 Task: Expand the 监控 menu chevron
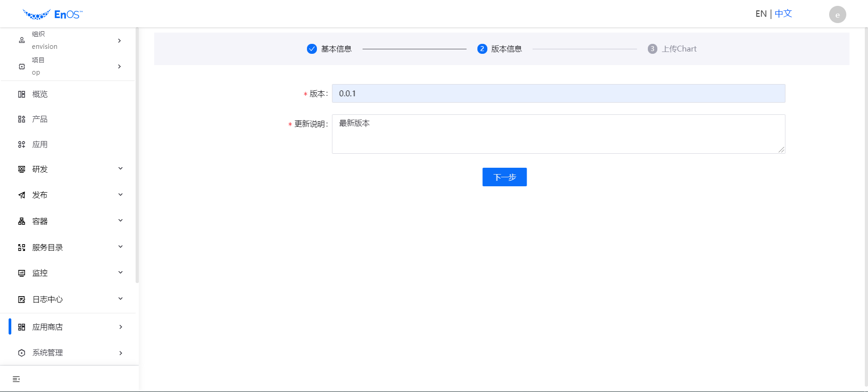[120, 273]
